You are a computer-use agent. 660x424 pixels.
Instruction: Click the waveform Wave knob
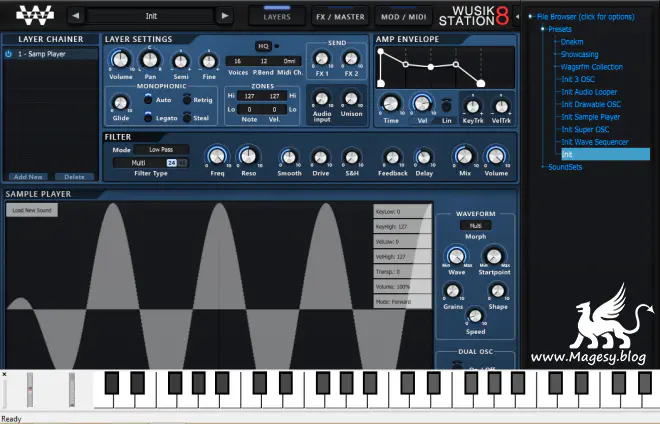pos(457,256)
